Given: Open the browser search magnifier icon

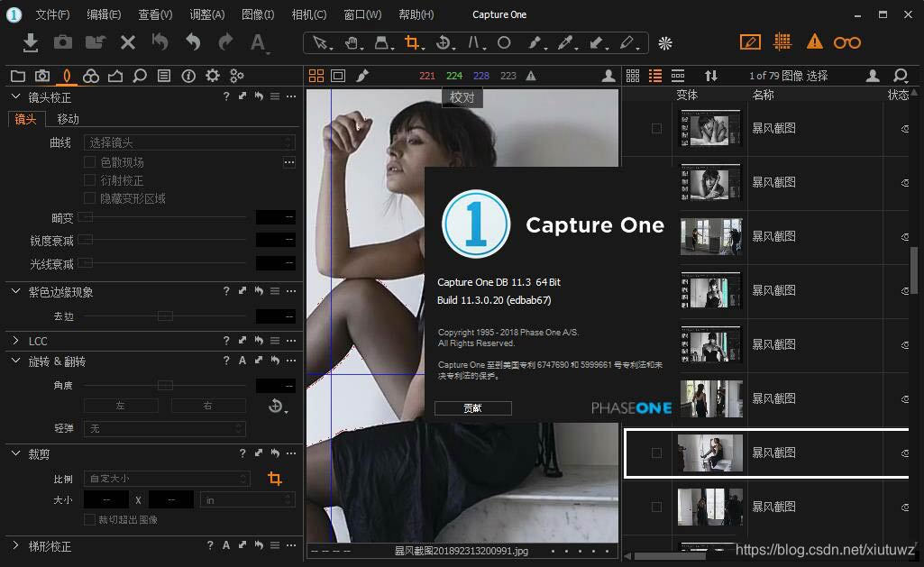Looking at the screenshot, I should pos(900,76).
